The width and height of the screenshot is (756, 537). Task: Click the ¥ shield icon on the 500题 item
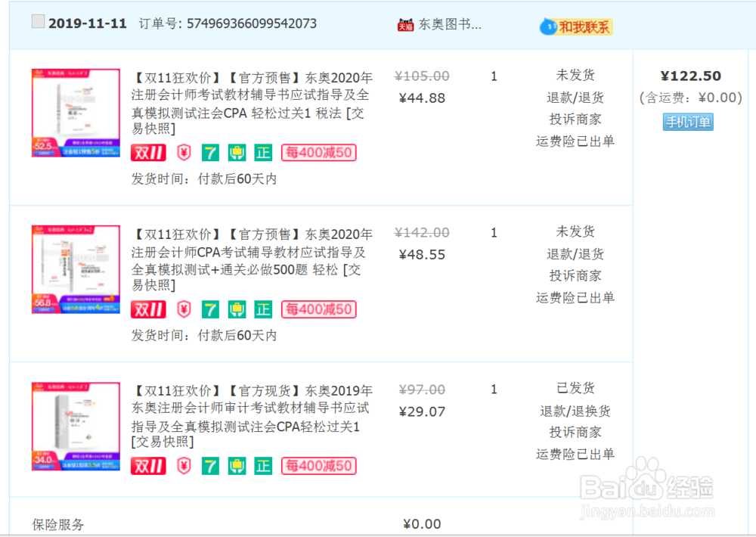[184, 309]
